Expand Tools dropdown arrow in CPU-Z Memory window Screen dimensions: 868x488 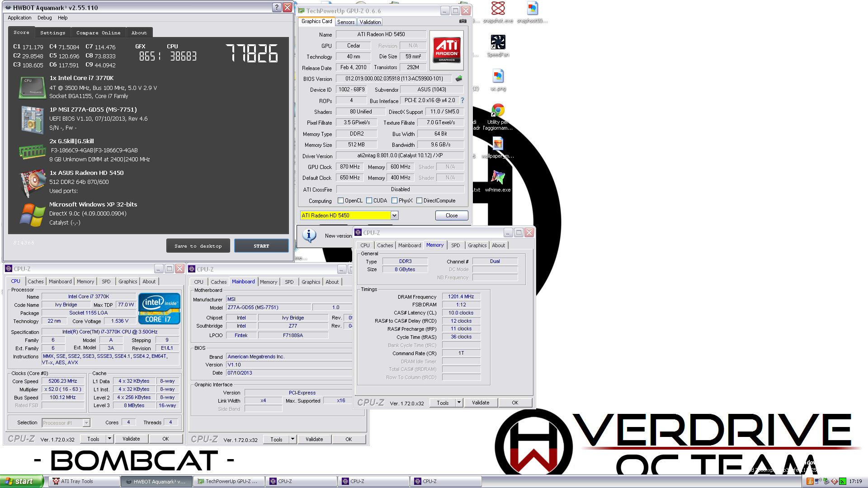click(x=459, y=403)
